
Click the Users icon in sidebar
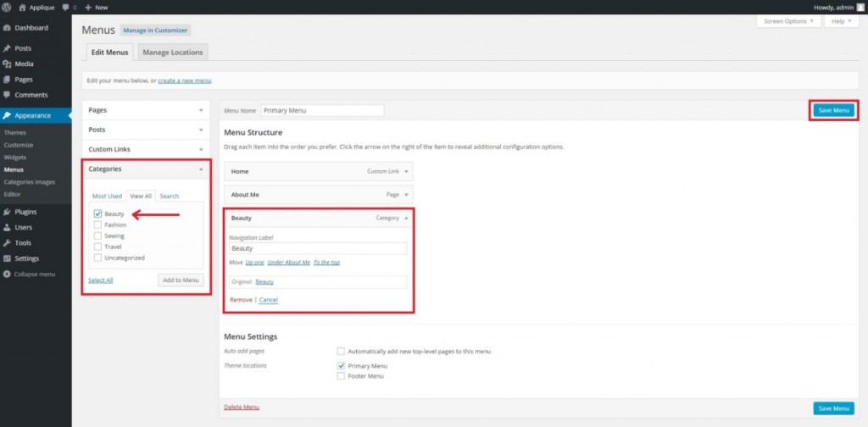[x=7, y=227]
